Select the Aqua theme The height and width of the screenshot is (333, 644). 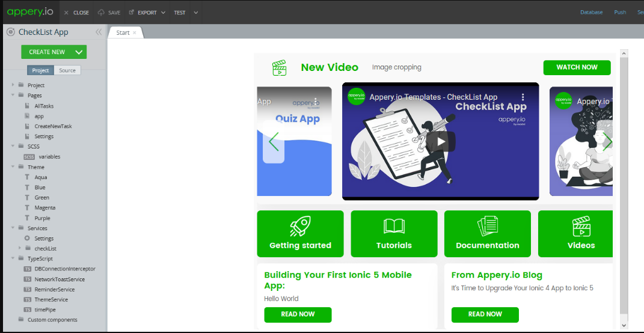coord(41,177)
